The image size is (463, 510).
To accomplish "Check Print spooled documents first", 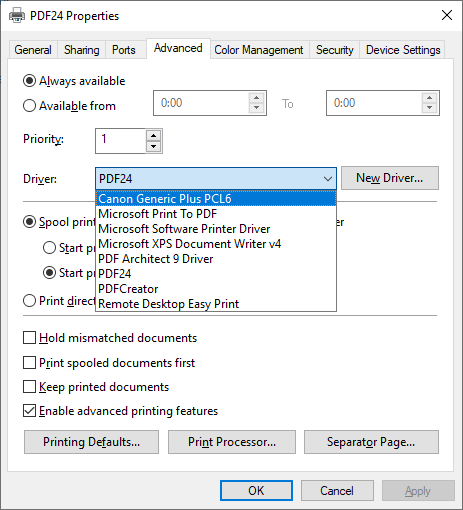I will [29, 362].
